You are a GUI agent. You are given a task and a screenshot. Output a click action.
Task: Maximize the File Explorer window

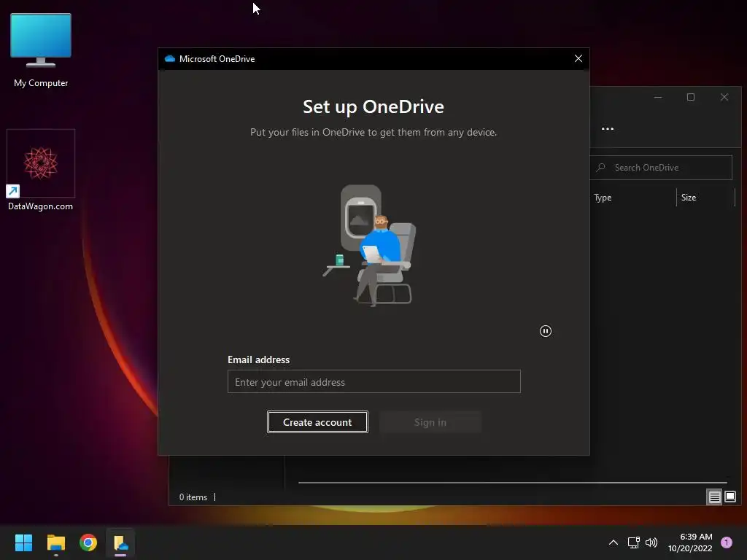691,97
